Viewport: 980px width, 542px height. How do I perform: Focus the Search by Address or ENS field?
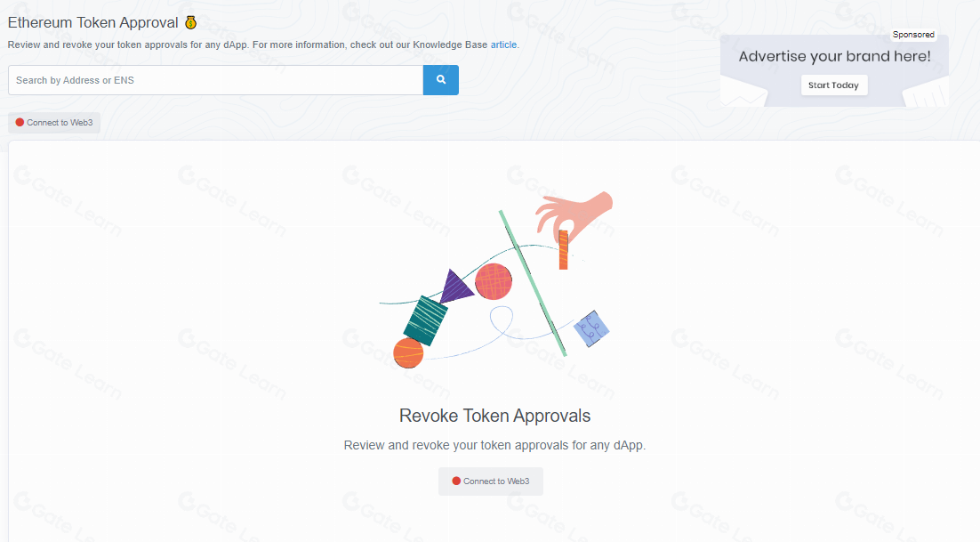pyautogui.click(x=215, y=80)
